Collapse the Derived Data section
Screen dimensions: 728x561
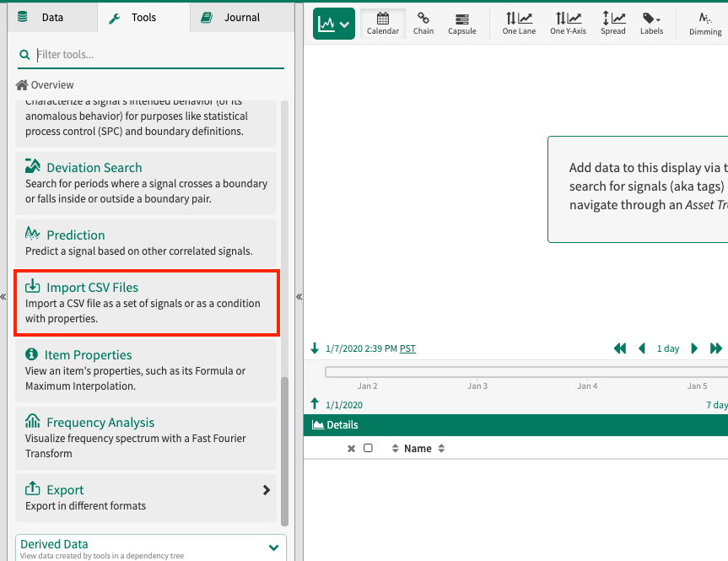pos(273,547)
